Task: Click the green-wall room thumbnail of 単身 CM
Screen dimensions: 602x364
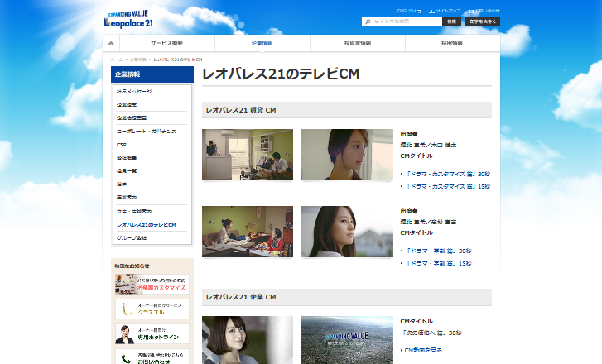Action: (248, 232)
